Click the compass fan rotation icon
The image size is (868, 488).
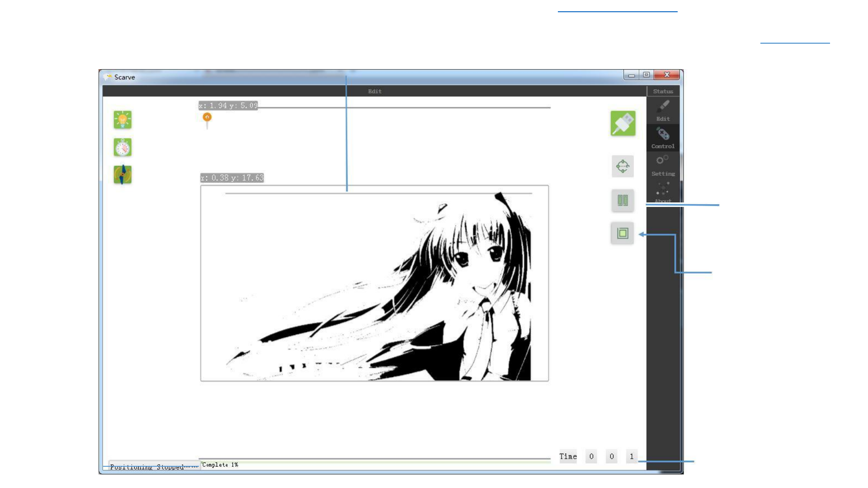pos(123,174)
